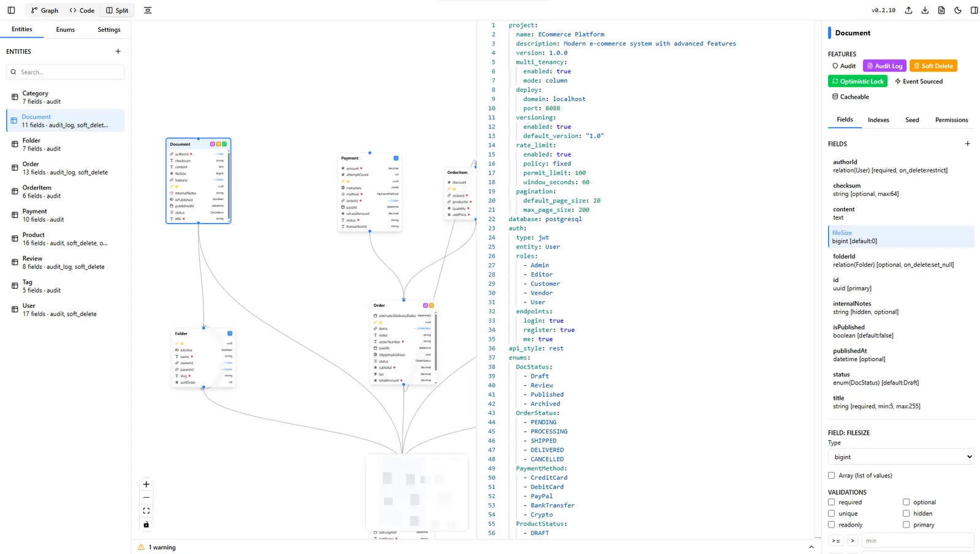Enable the Cacheable feature
Image resolution: width=980 pixels, height=554 pixels.
pos(851,97)
